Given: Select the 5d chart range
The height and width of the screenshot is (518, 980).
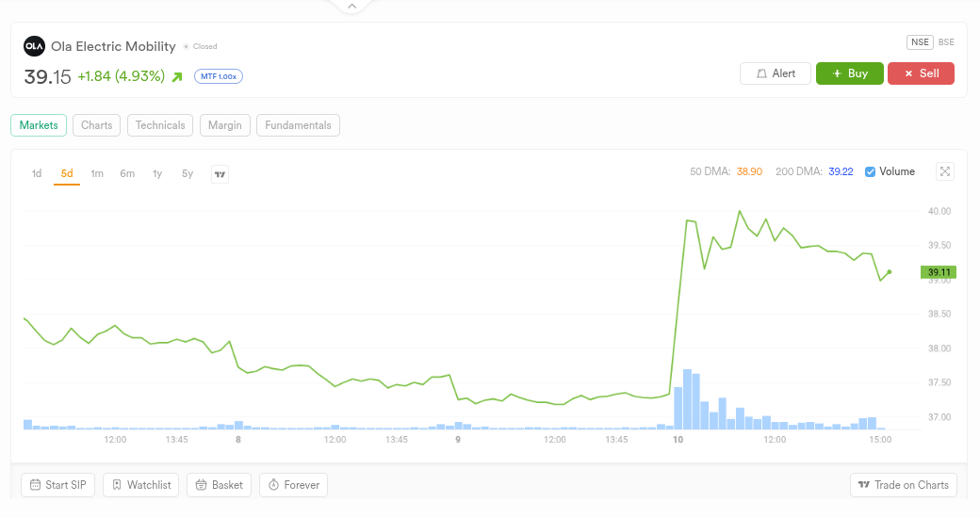Looking at the screenshot, I should pos(67,173).
